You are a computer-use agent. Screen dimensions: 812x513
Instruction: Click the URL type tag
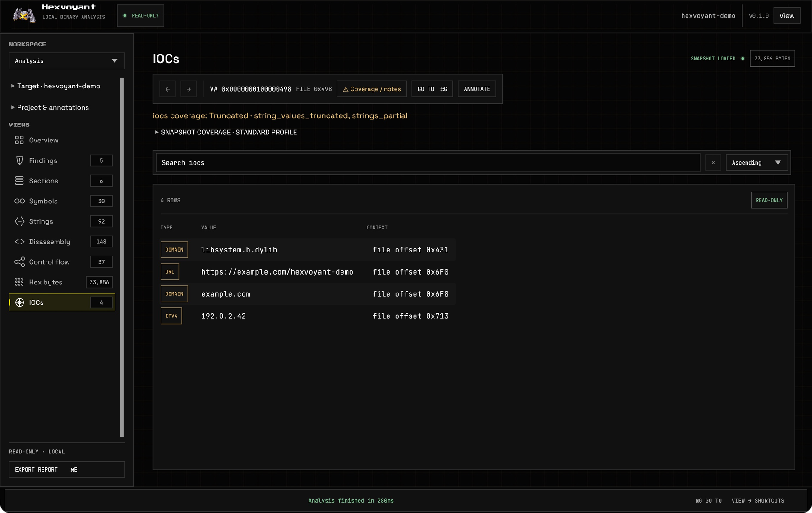(x=170, y=272)
